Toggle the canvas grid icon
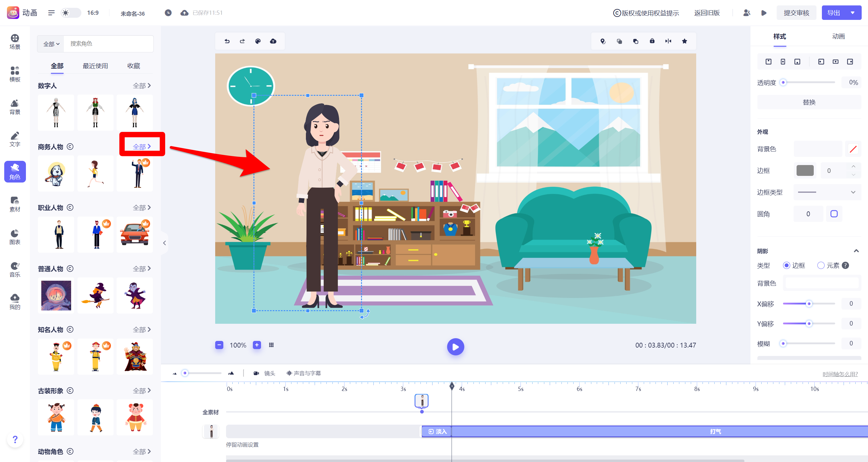The height and width of the screenshot is (462, 868). coord(271,345)
